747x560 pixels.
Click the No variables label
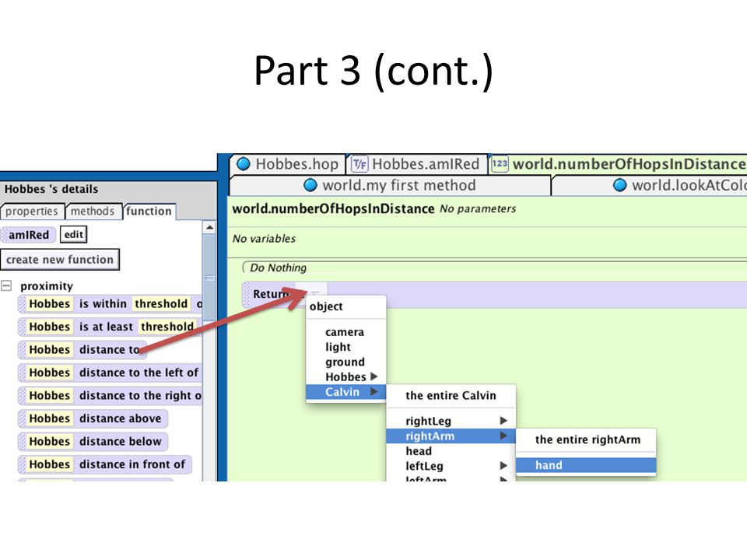[x=264, y=239]
